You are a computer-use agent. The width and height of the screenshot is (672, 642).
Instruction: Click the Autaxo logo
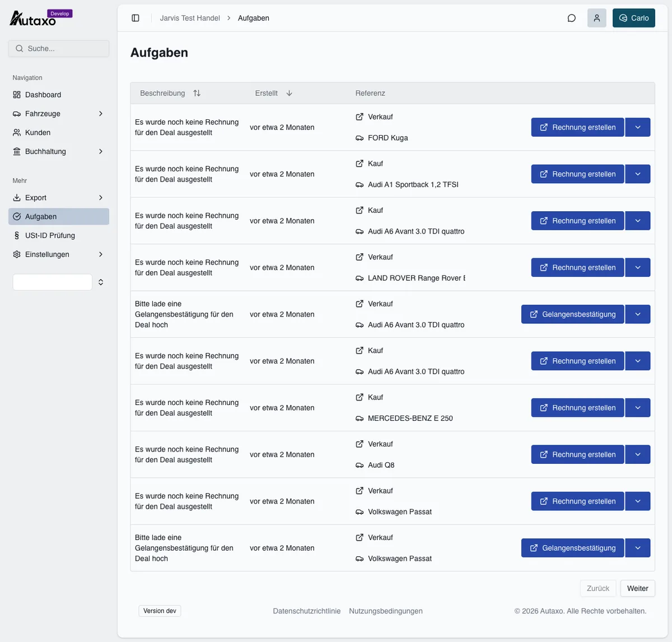(x=33, y=19)
